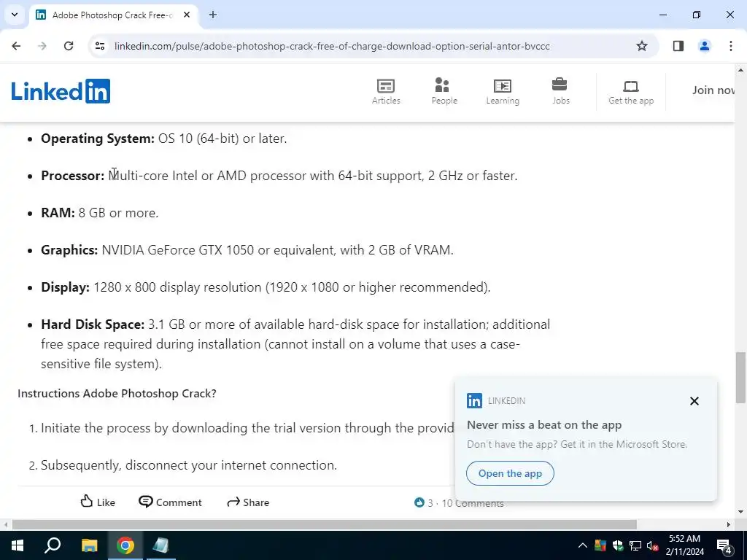Open the Windows Start menu
The height and width of the screenshot is (560, 747).
pyautogui.click(x=18, y=545)
